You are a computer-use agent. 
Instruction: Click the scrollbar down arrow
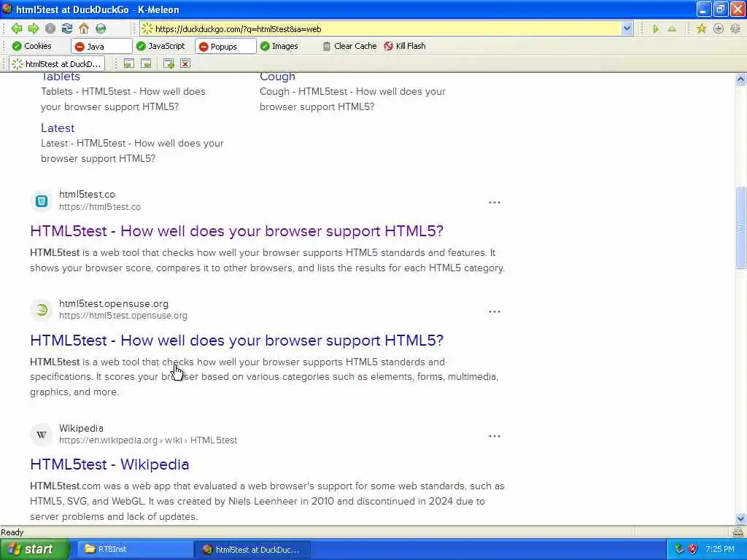pos(741,518)
